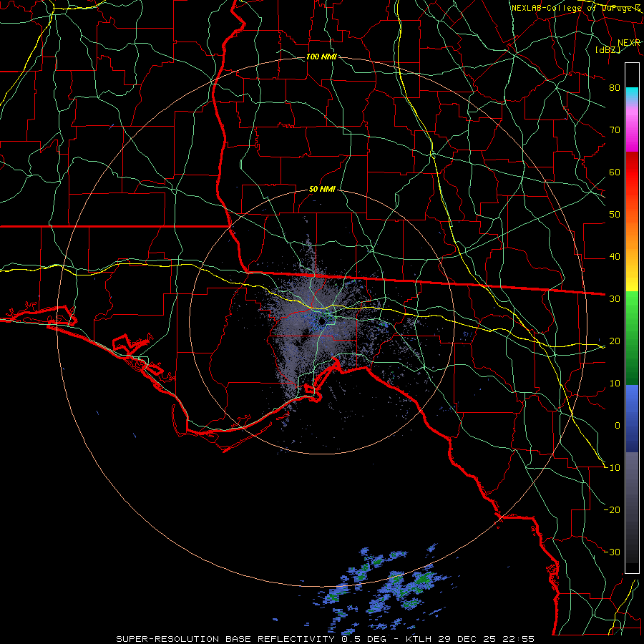Viewport: 644px width, 644px height.
Task: Select the 80 value on the dBZ scale
Action: (x=615, y=87)
